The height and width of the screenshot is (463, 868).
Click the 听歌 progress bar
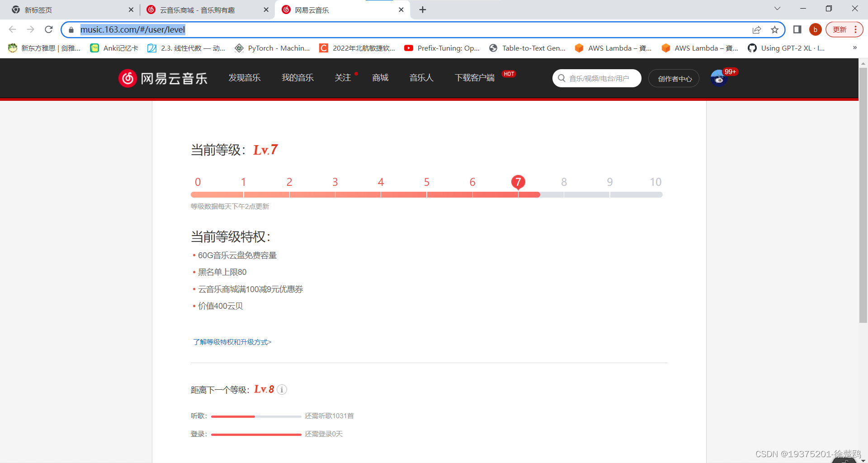pos(256,416)
